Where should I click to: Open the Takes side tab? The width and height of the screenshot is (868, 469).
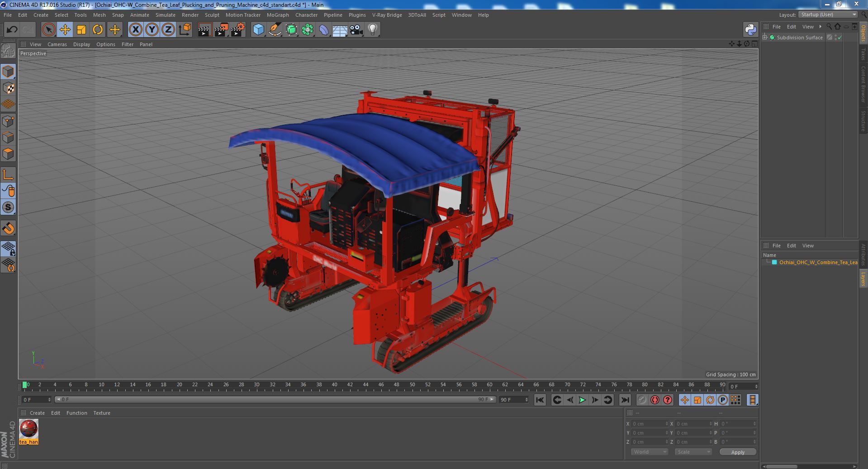point(863,54)
